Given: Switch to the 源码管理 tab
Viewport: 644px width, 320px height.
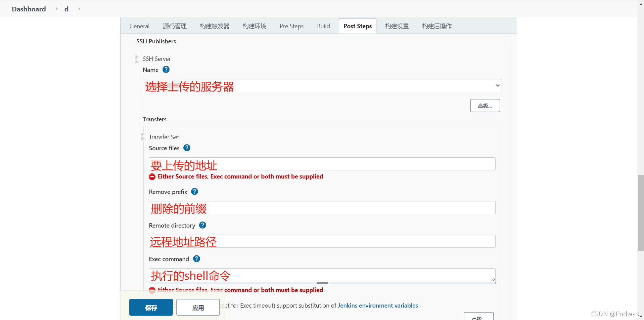Looking at the screenshot, I should (x=175, y=26).
